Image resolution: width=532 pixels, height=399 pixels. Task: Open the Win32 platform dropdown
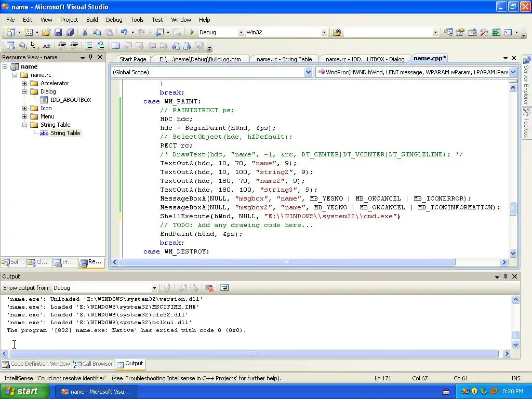[x=324, y=33]
